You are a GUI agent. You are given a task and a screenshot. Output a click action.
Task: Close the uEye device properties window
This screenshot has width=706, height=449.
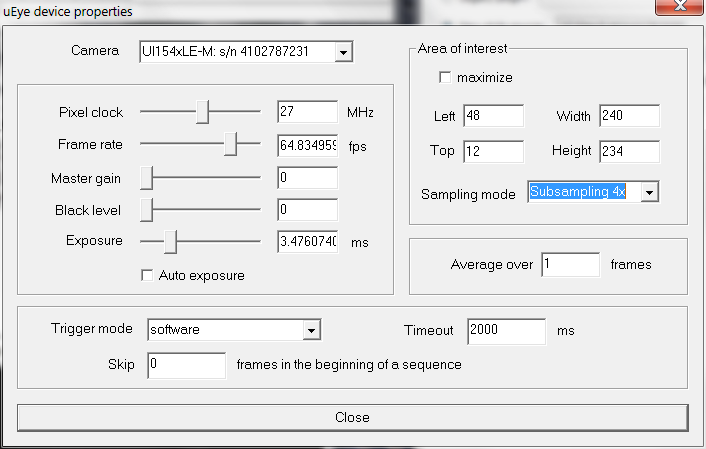[674, 9]
